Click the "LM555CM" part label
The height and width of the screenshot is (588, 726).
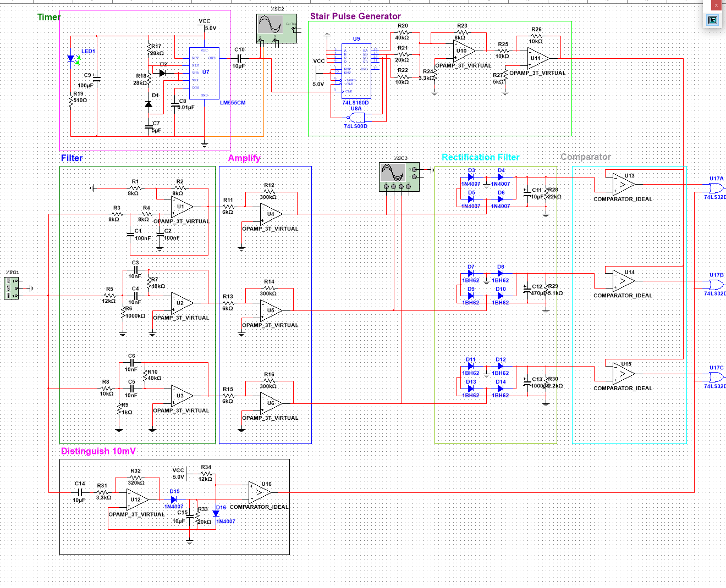tap(233, 103)
